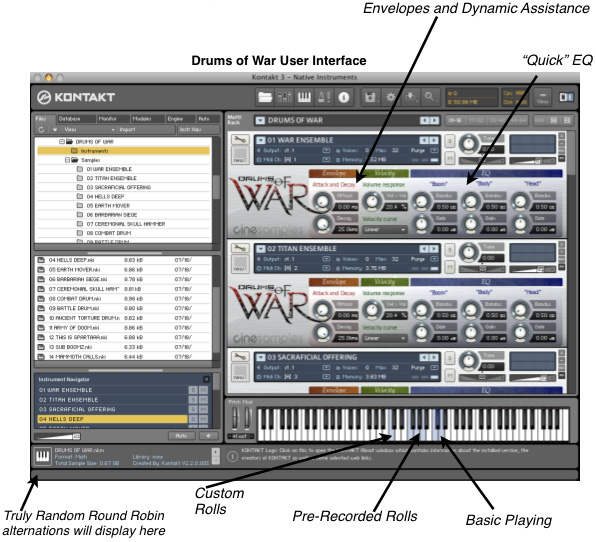Image resolution: width=596 pixels, height=542 pixels.
Task: Toggle mute for 02 Titan Ensemble in Navigator
Action: pyautogui.click(x=204, y=400)
